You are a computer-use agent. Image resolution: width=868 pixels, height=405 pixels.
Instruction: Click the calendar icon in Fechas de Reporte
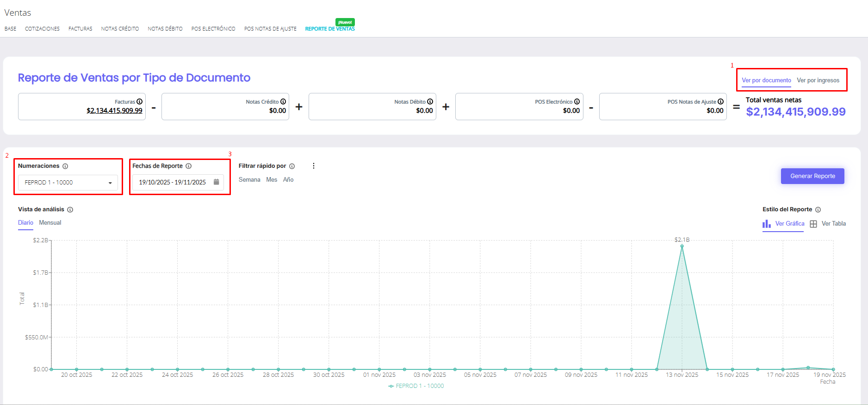216,182
